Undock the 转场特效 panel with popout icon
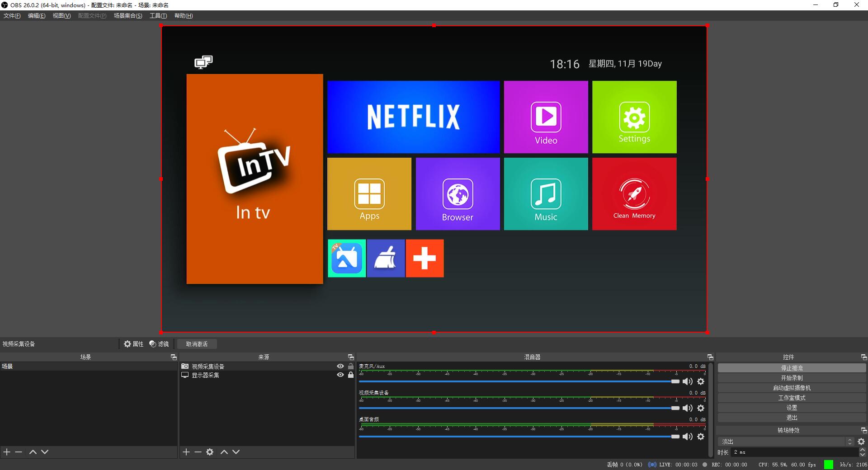Image resolution: width=868 pixels, height=470 pixels. pos(863,430)
